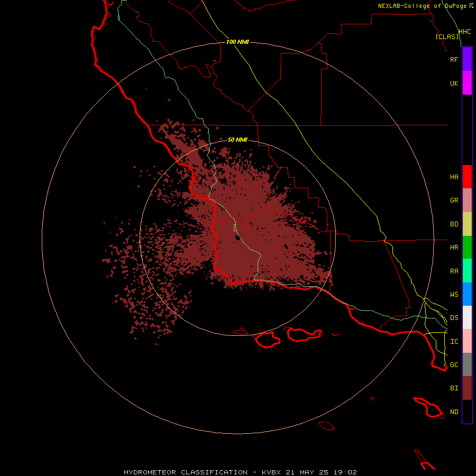Click the dark red BI swatch
The width and height of the screenshot is (476, 476).
[x=467, y=388]
